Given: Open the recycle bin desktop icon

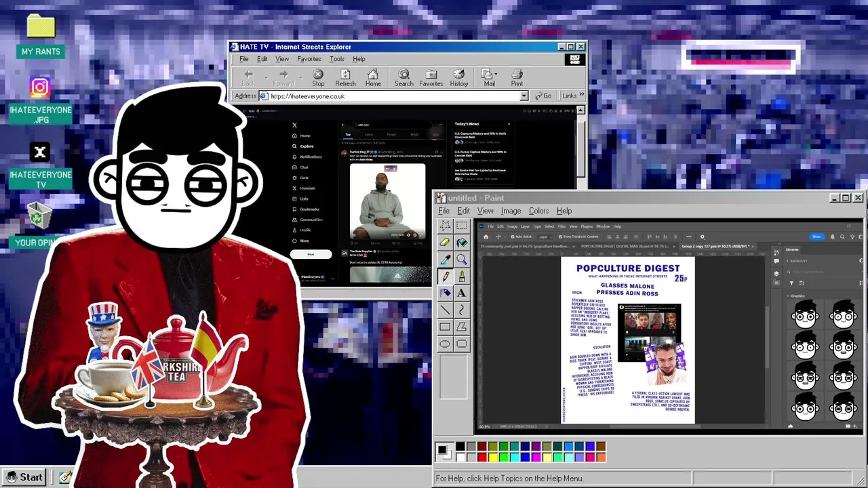Looking at the screenshot, I should click(39, 216).
